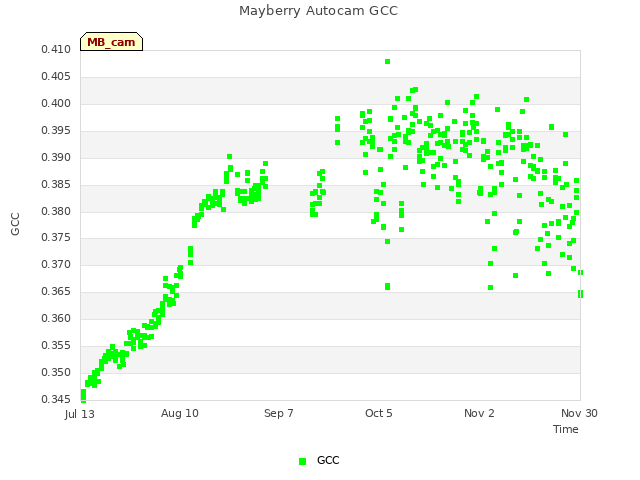Viewport: 640px width, 480px height.
Task: Click the 0.410 y-axis tick label
Action: click(56, 49)
